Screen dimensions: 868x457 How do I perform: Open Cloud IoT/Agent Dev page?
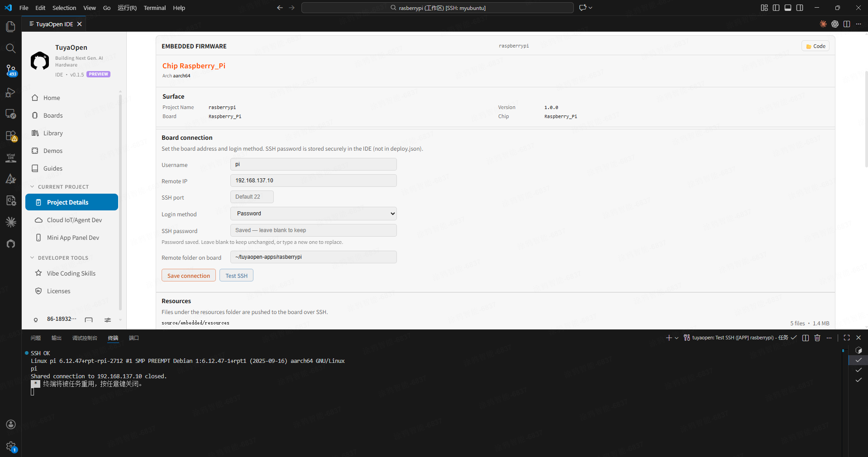(72, 220)
